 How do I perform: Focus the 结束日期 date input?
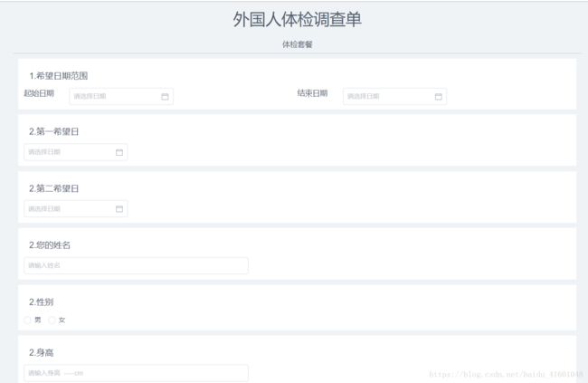pyautogui.click(x=395, y=97)
